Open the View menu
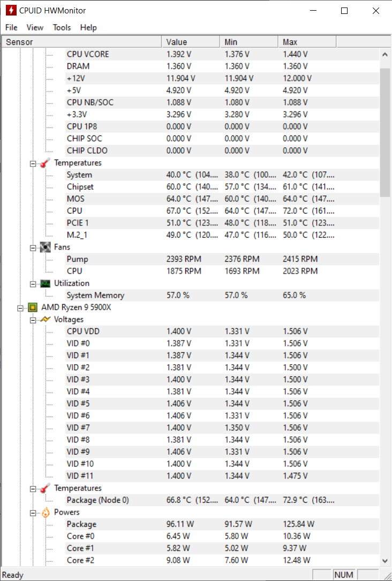The height and width of the screenshot is (581, 392). pyautogui.click(x=35, y=27)
